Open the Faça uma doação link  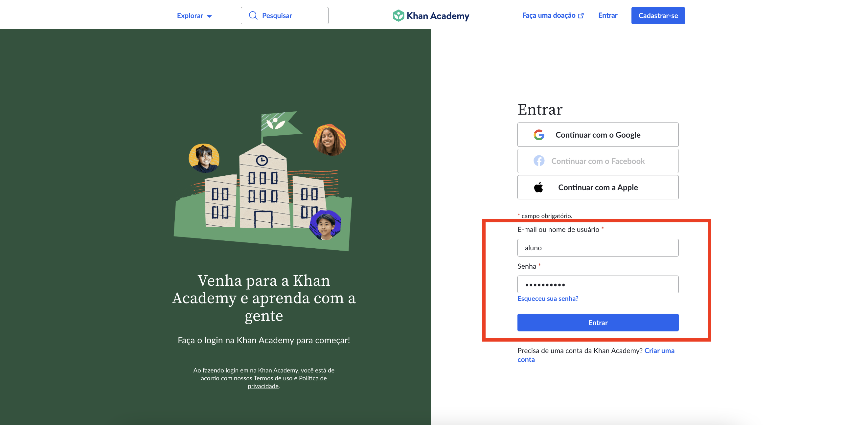pyautogui.click(x=553, y=15)
